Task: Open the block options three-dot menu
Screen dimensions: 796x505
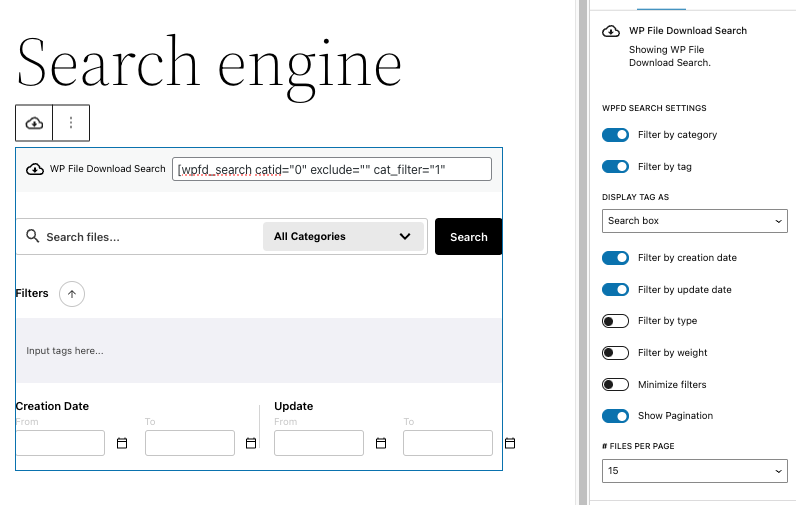Action: pos(71,123)
